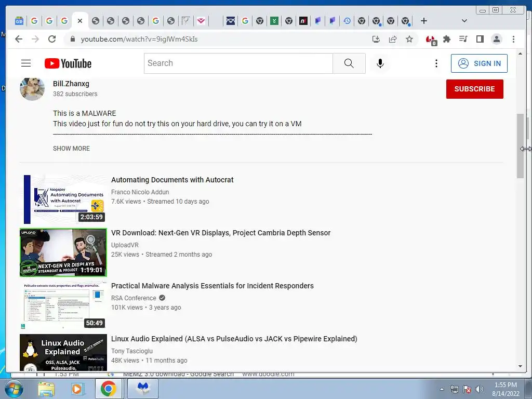The width and height of the screenshot is (532, 399).
Task: Click the RSA Conference channel name
Action: (x=134, y=298)
